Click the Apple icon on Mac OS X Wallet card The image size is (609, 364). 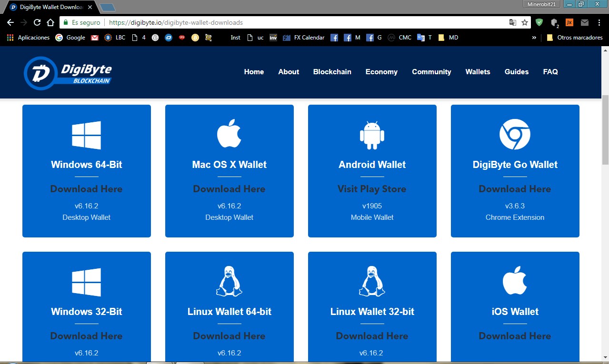(x=229, y=133)
